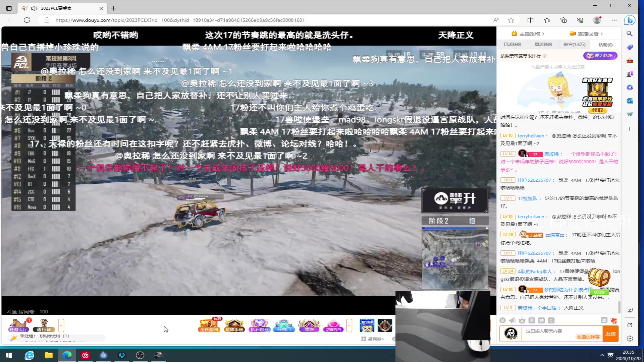Open the 任意门 portal icon

[x=284, y=325]
